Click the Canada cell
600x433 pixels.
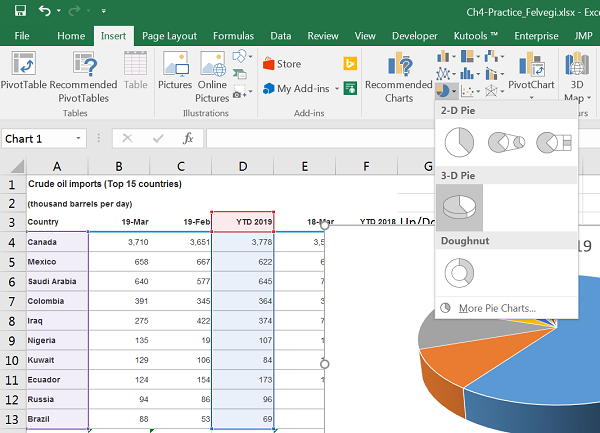(x=57, y=242)
